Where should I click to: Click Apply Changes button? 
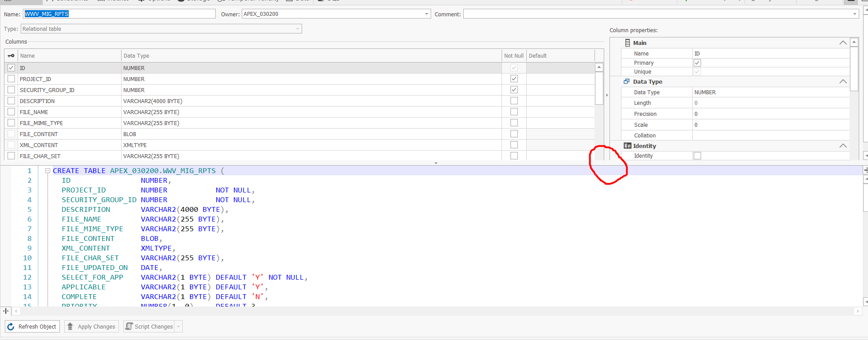tap(92, 327)
